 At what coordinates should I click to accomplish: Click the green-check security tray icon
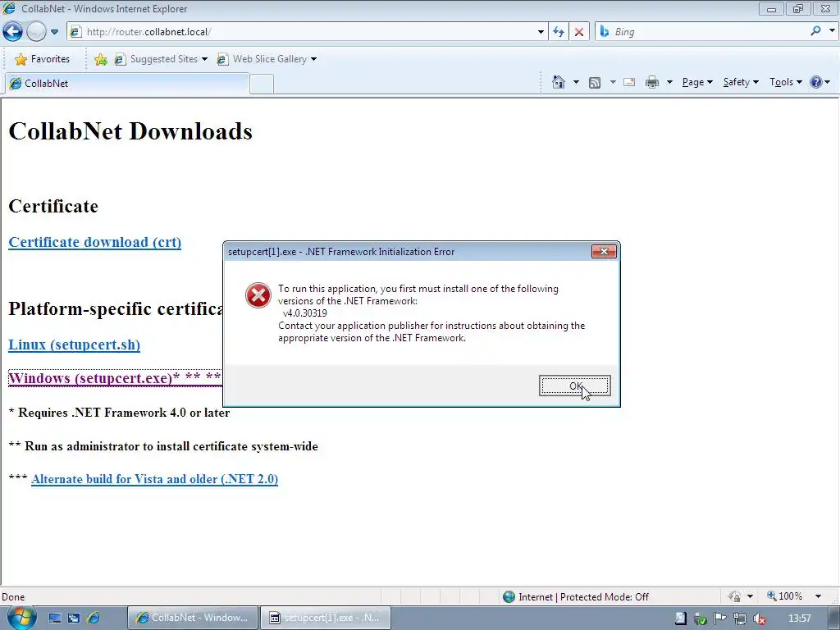click(x=701, y=619)
